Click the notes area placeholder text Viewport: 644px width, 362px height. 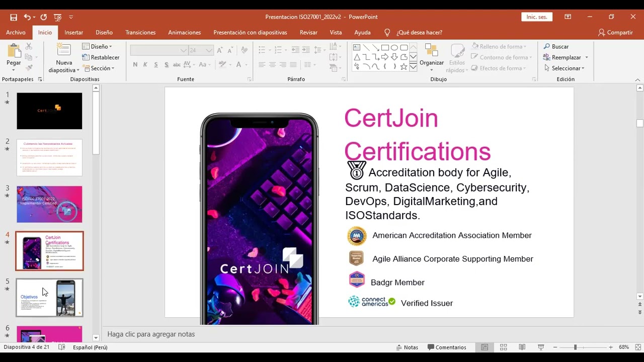[x=151, y=334]
